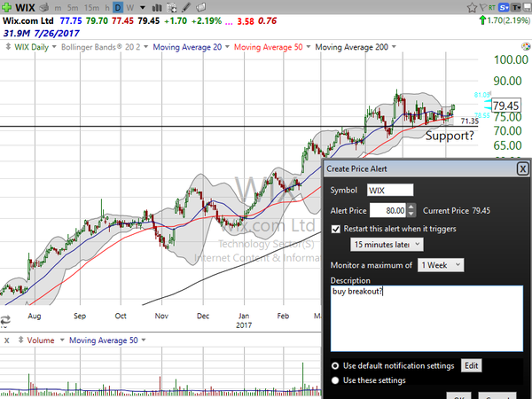Open the chart style bars icon
The image size is (532, 399).
coord(157,7)
